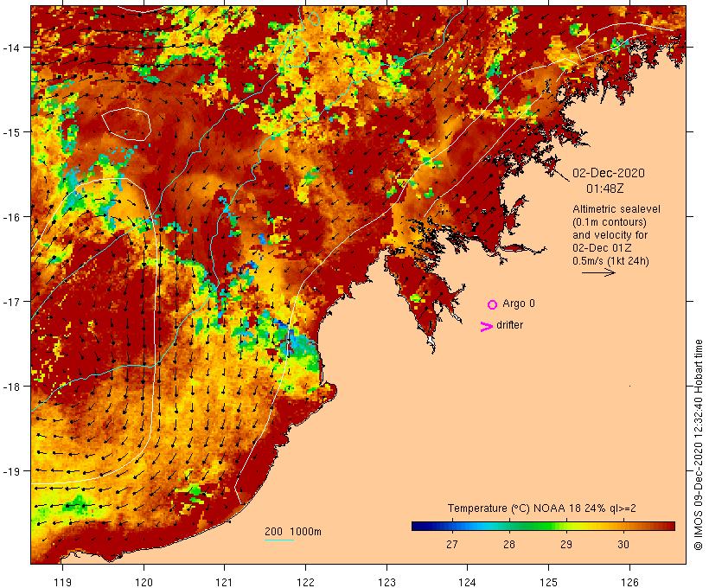Click the longitude axis label 122
709x588 pixels.
pos(306,582)
